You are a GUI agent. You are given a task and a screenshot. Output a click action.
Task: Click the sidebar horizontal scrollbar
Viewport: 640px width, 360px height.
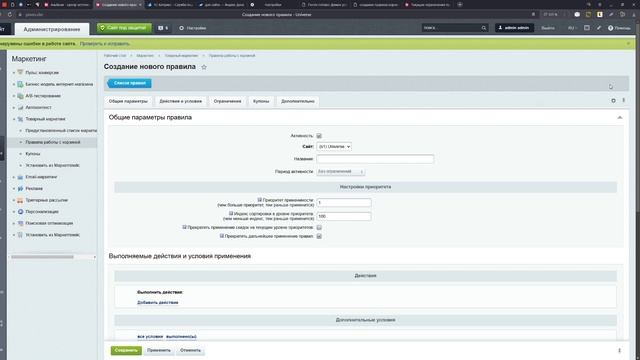pos(42,257)
